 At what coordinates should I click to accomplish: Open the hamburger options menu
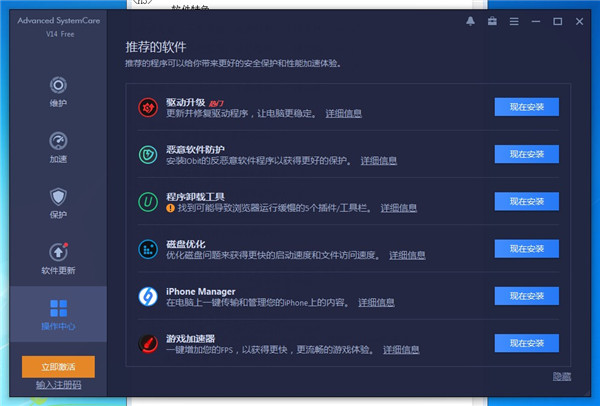click(x=514, y=21)
